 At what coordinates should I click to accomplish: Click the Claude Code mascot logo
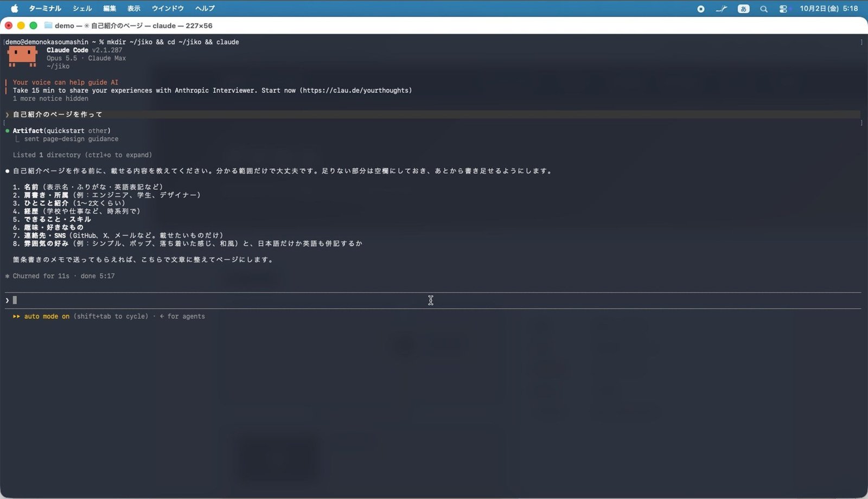(22, 56)
